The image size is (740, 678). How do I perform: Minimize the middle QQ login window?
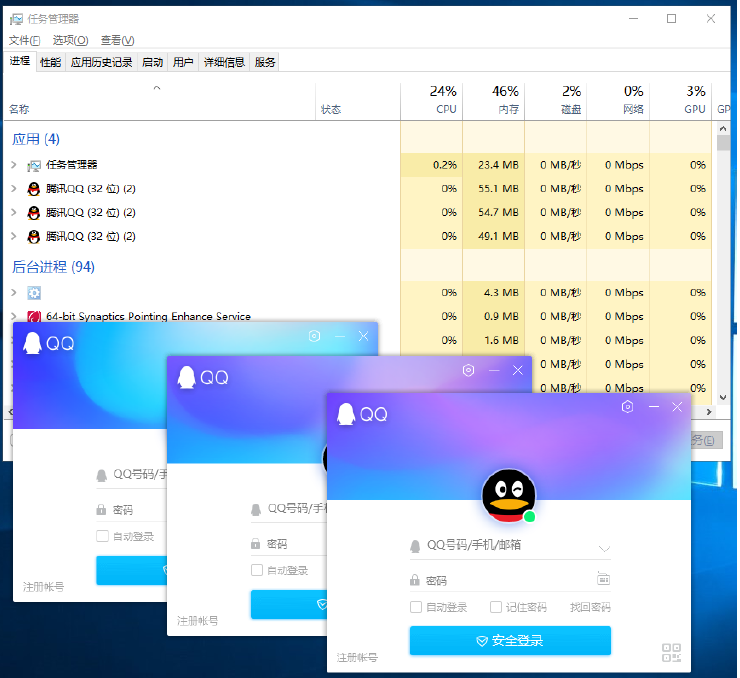[494, 370]
